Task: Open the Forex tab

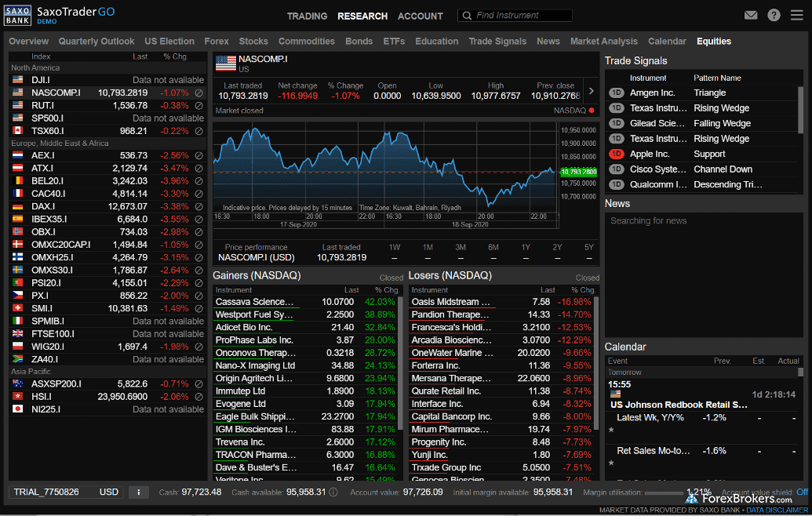Action: tap(217, 42)
